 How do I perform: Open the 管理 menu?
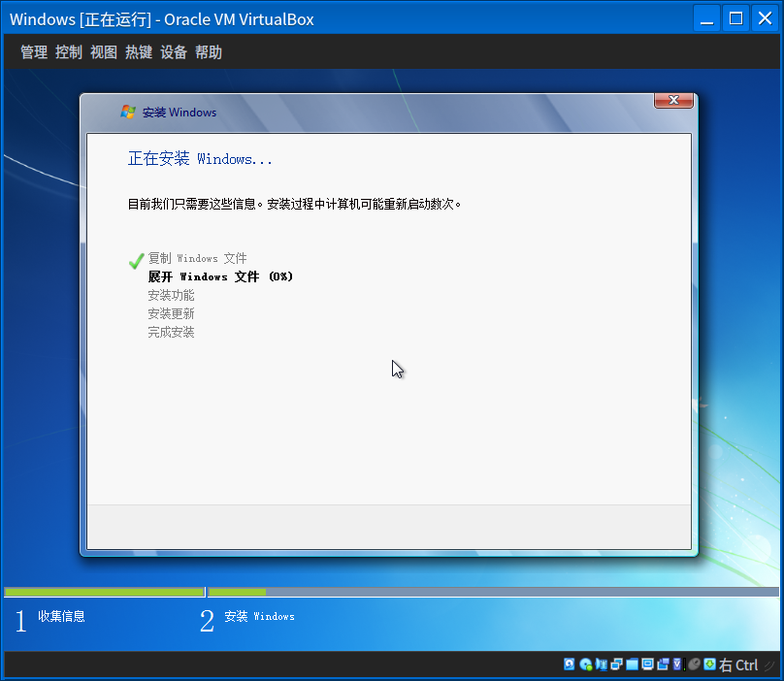(x=34, y=52)
